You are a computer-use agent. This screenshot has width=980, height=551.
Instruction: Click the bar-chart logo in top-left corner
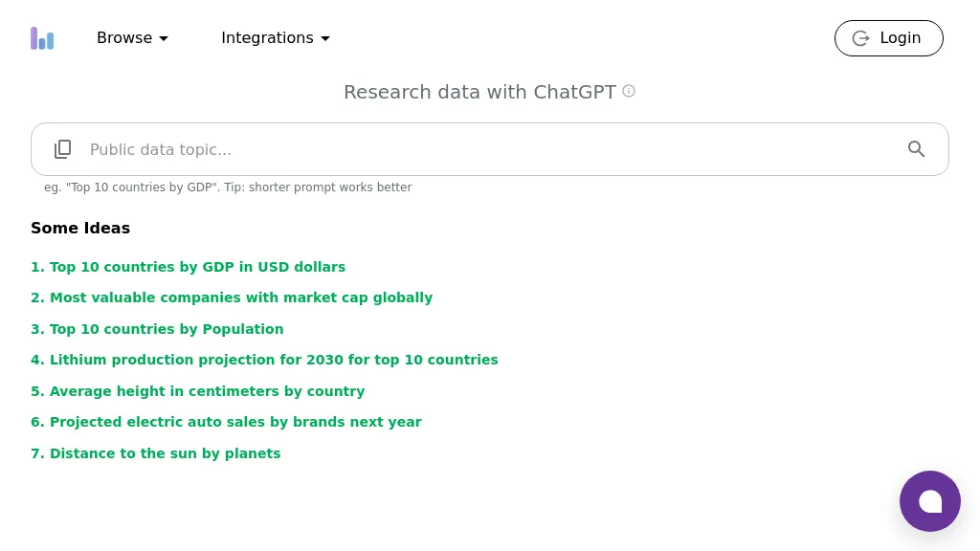pyautogui.click(x=42, y=38)
